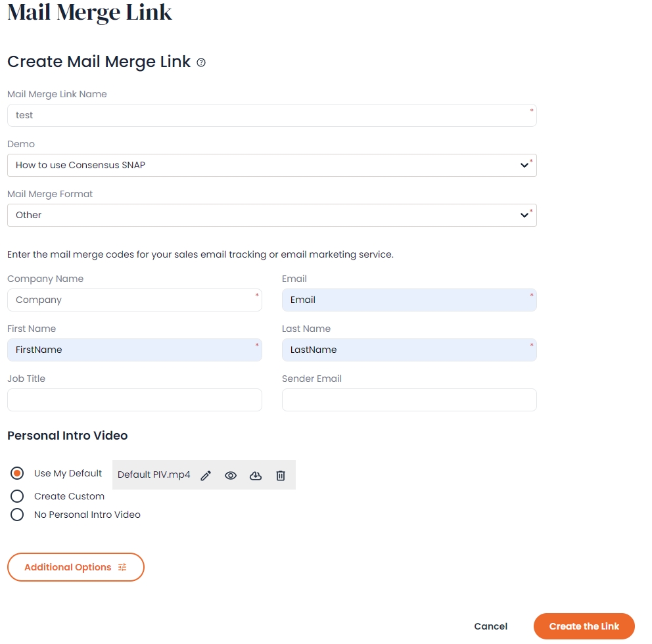Select the Company Name field
Viewport: 652px width, 644px height.
point(134,300)
